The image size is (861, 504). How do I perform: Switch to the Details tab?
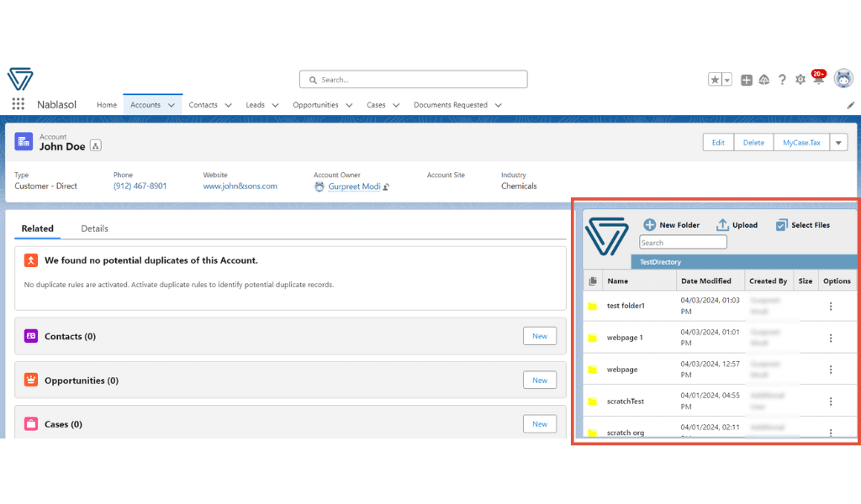[94, 228]
